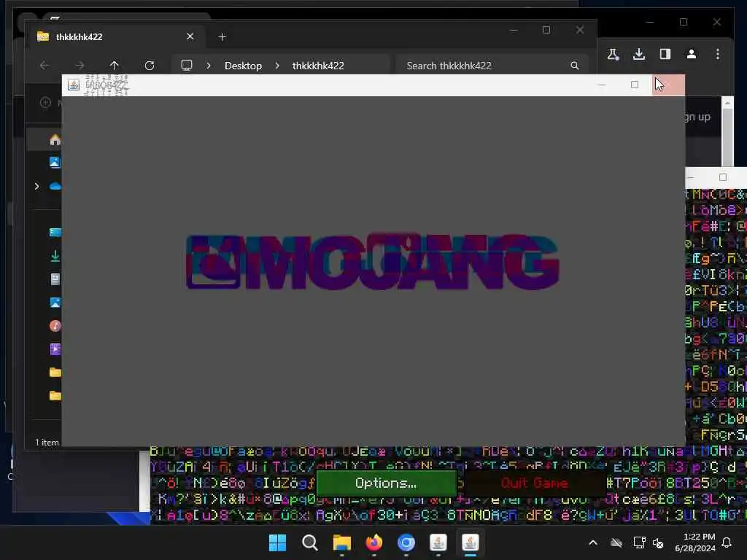This screenshot has width=747, height=560.
Task: Open OneDrive cloud in Explorer sidebar
Action: pos(55,186)
